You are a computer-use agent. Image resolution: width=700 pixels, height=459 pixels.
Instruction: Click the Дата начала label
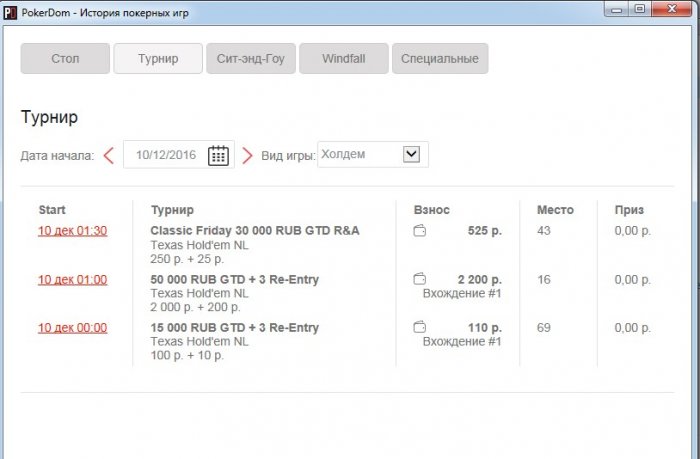(58, 156)
